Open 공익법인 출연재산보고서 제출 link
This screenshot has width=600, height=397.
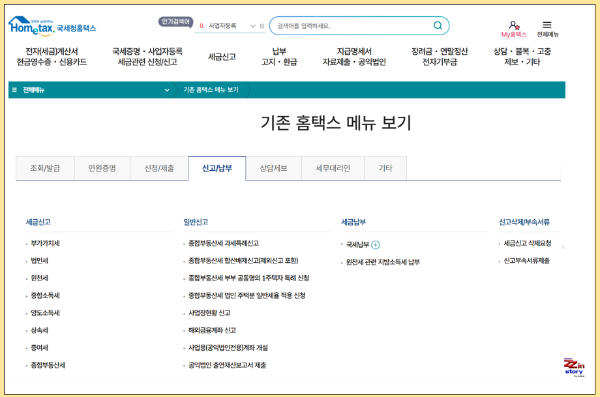point(227,365)
